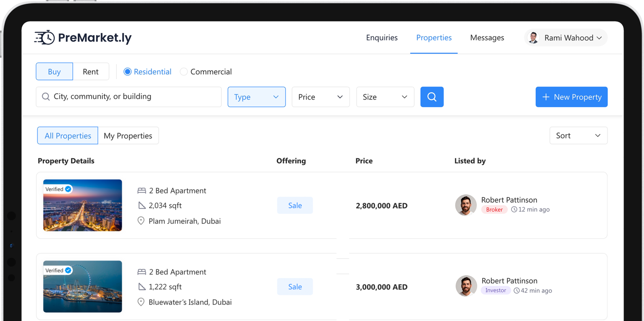Open the Type filter dropdown

256,97
